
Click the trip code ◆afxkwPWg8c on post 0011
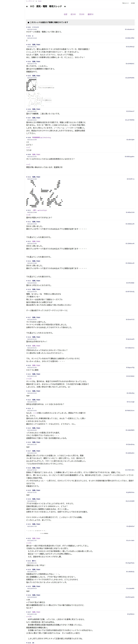click(42, 210)
